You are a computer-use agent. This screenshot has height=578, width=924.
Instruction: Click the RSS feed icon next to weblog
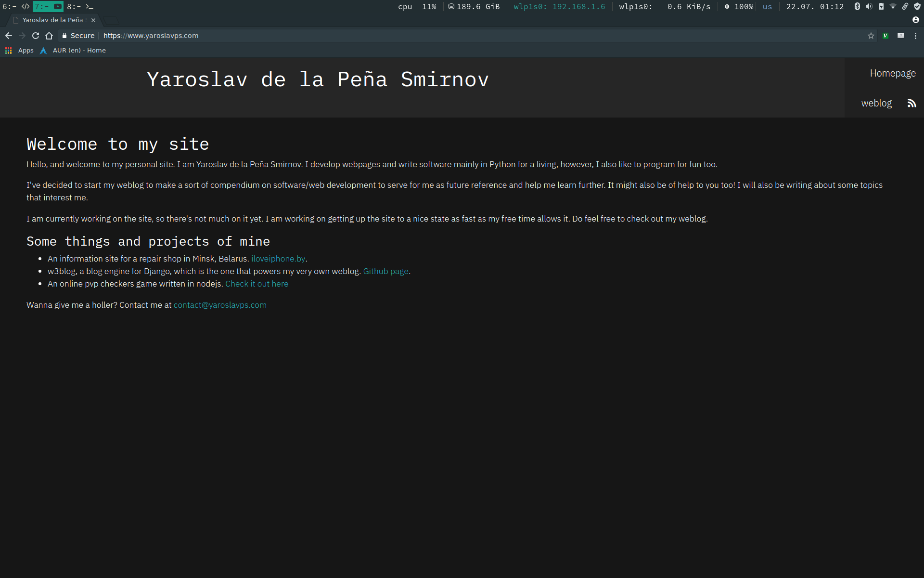911,103
